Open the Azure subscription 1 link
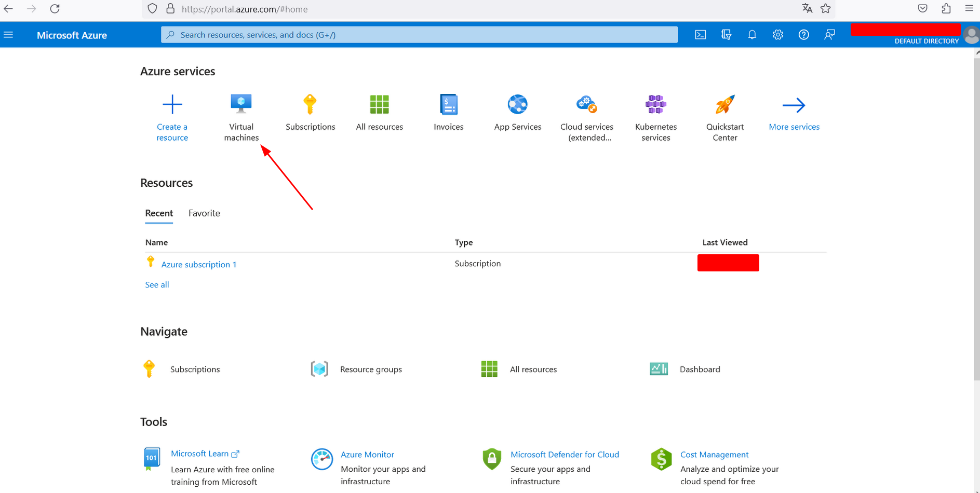This screenshot has height=493, width=980. [199, 265]
